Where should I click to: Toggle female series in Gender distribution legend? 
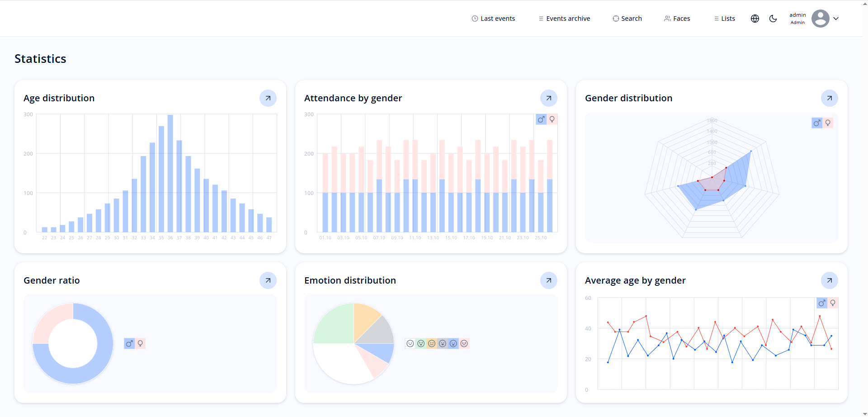pyautogui.click(x=828, y=123)
